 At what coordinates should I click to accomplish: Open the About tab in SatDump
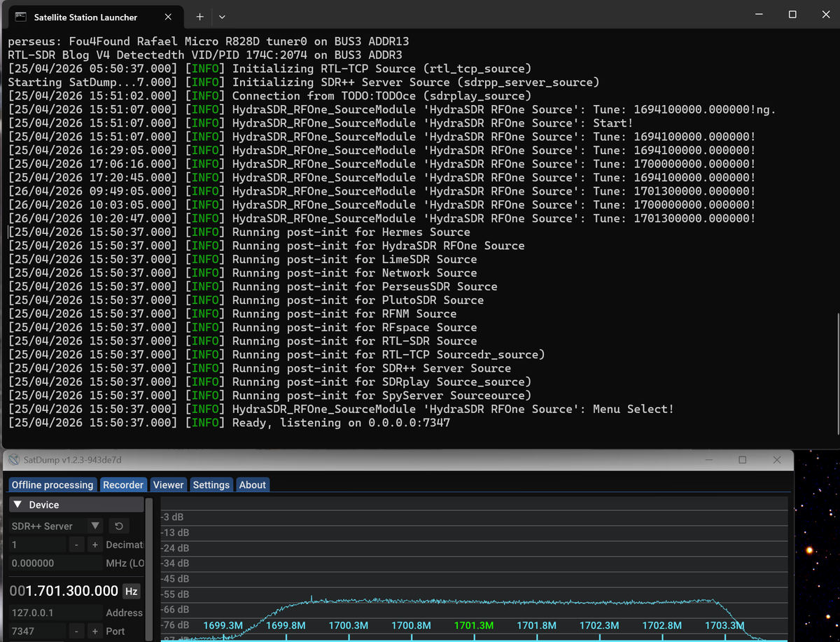pos(252,484)
